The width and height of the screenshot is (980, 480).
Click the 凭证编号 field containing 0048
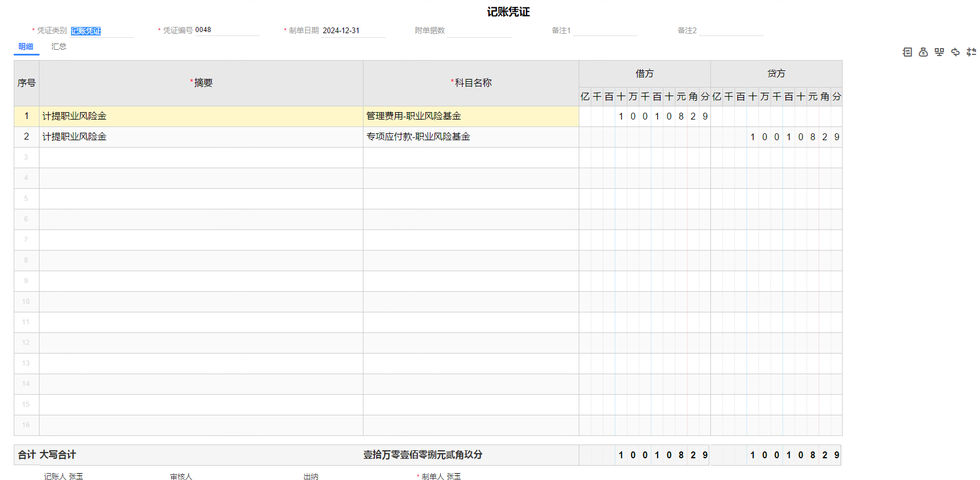(226, 30)
